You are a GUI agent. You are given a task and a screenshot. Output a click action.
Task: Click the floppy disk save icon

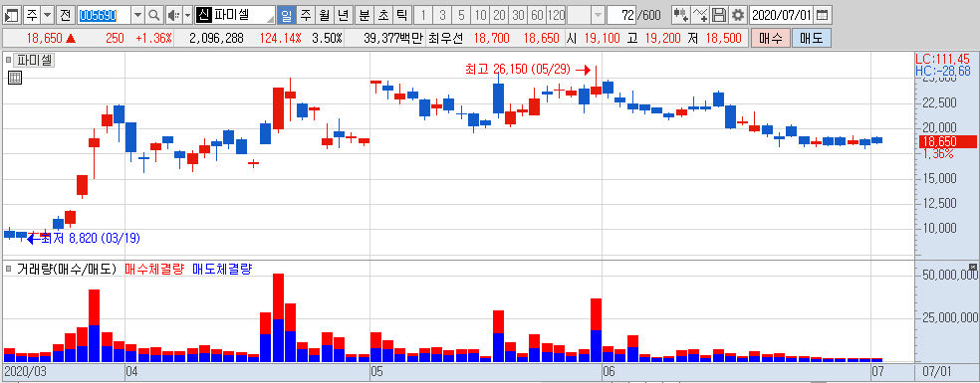(719, 14)
